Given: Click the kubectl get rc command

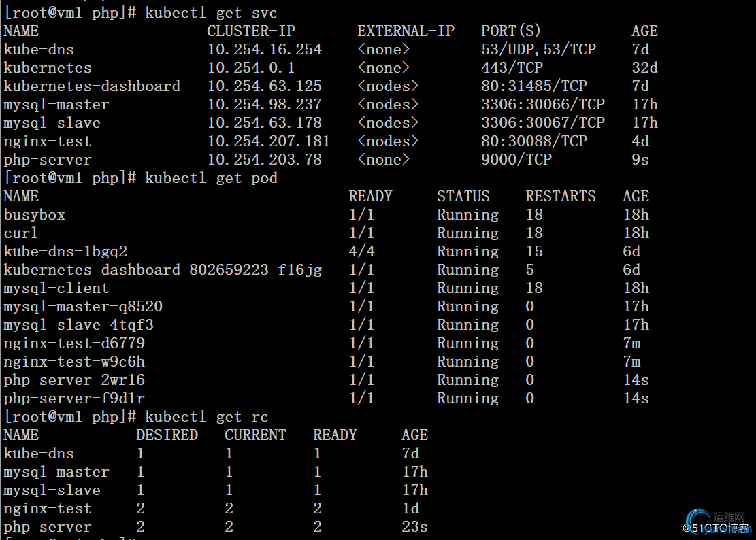Looking at the screenshot, I should [207, 417].
